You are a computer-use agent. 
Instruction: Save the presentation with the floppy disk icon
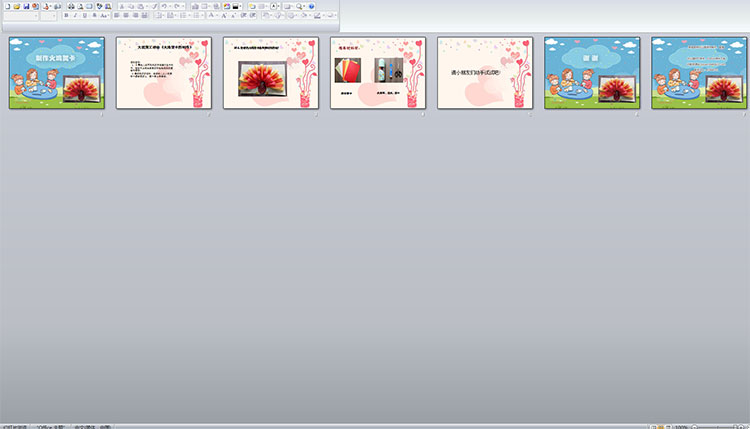[26, 7]
